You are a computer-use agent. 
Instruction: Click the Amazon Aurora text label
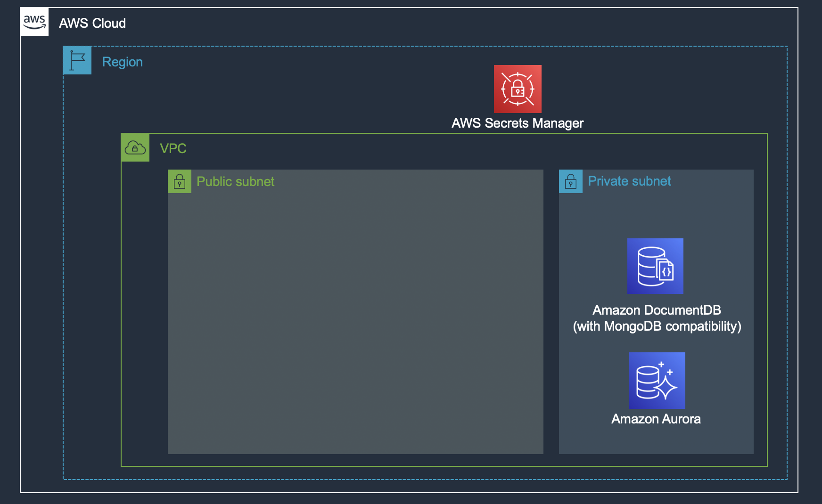click(656, 419)
